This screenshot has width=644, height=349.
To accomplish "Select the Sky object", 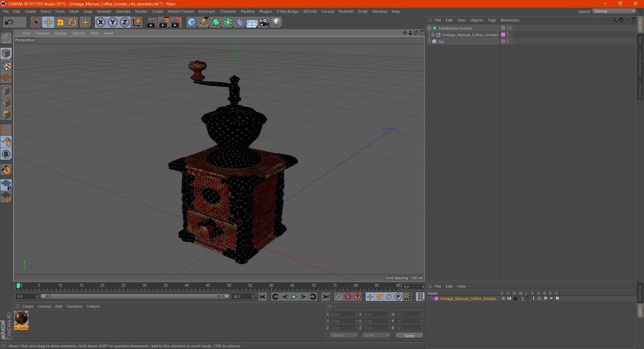I will pos(441,42).
